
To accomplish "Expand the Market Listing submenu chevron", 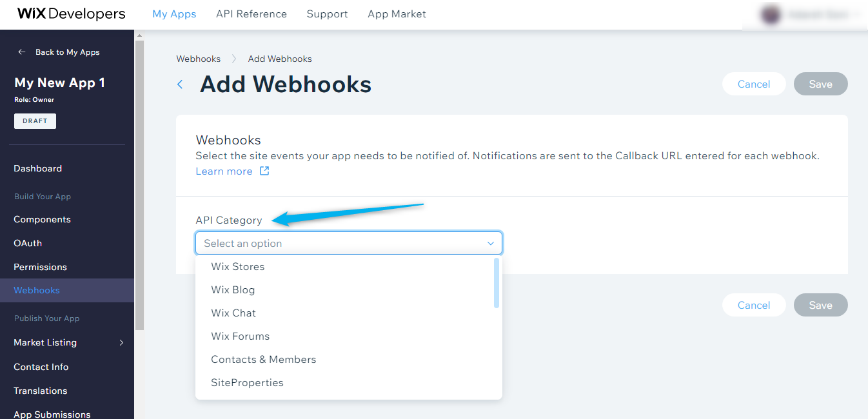I will pos(121,342).
